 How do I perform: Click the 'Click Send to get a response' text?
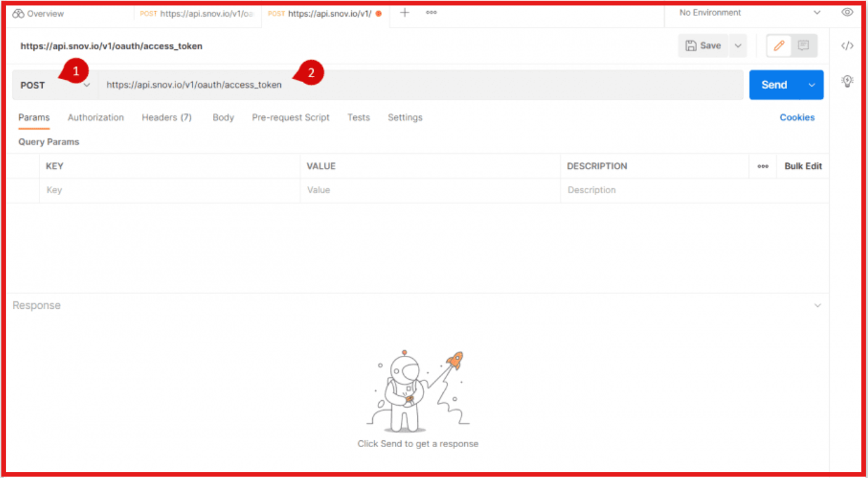click(x=418, y=443)
